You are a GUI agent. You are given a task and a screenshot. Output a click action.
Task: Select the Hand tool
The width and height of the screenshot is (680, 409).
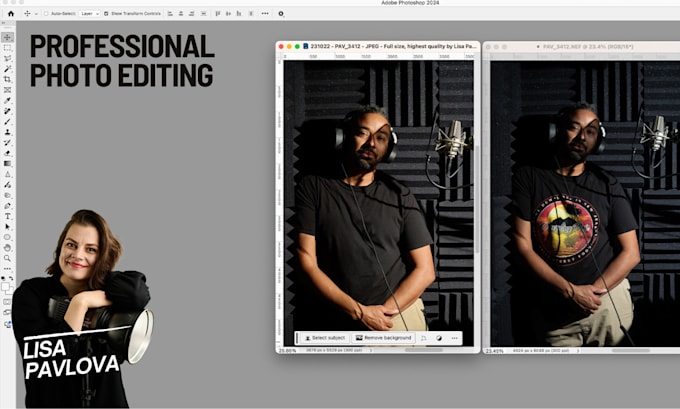(7, 248)
